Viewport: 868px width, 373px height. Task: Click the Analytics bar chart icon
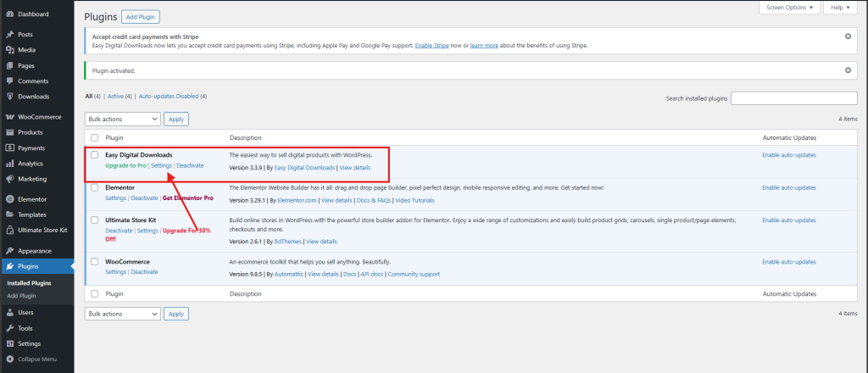click(x=9, y=164)
